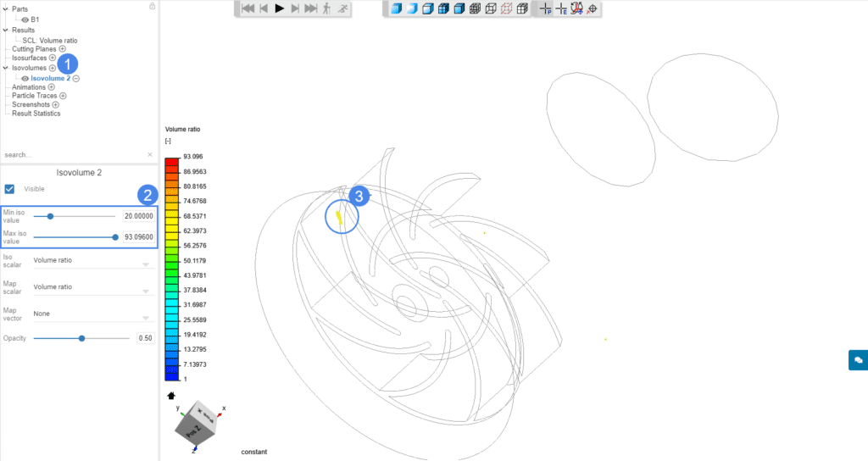Add a new cutting plane
The image size is (868, 461).
62,48
